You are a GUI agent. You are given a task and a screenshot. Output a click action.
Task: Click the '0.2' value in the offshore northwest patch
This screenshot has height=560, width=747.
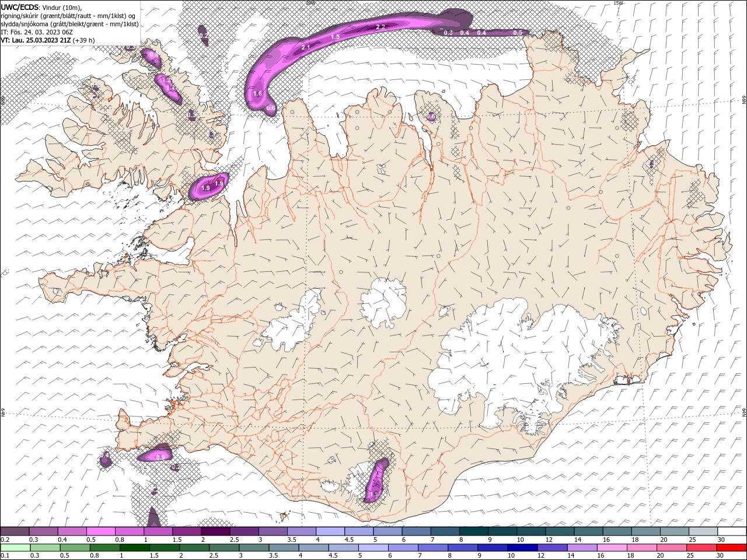coord(204,36)
